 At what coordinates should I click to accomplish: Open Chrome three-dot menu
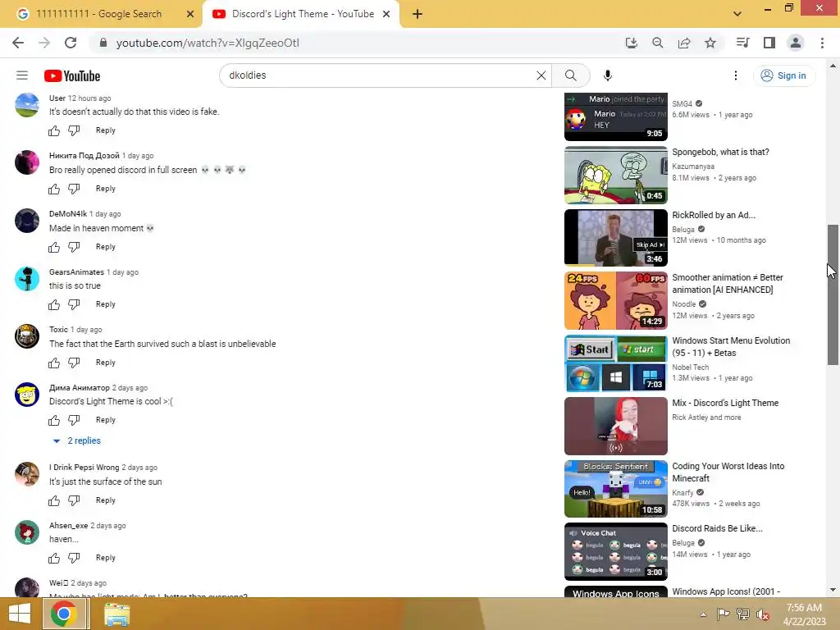click(x=822, y=43)
